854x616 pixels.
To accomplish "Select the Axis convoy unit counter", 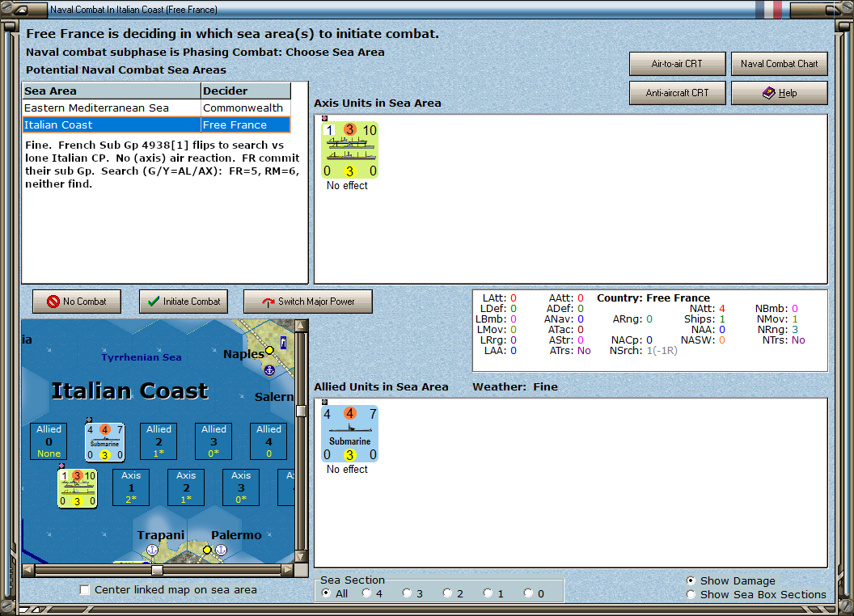I will [349, 150].
